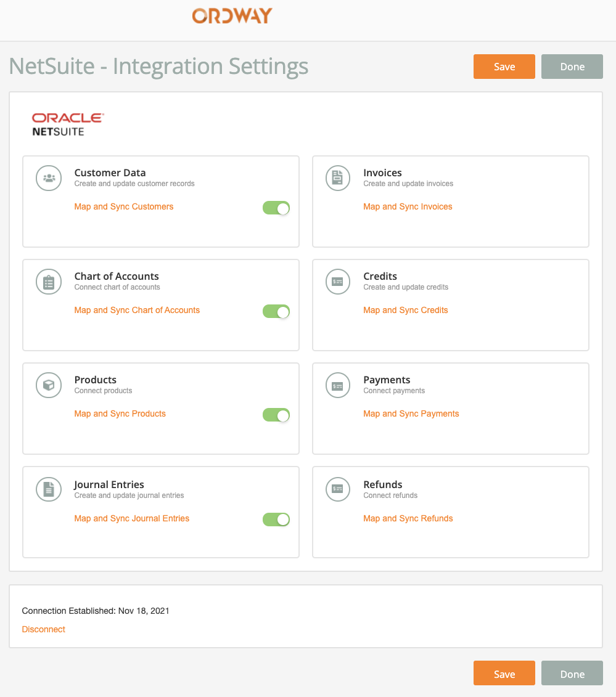Click the Products box icon
Screen dimensions: 616x697
(49, 385)
